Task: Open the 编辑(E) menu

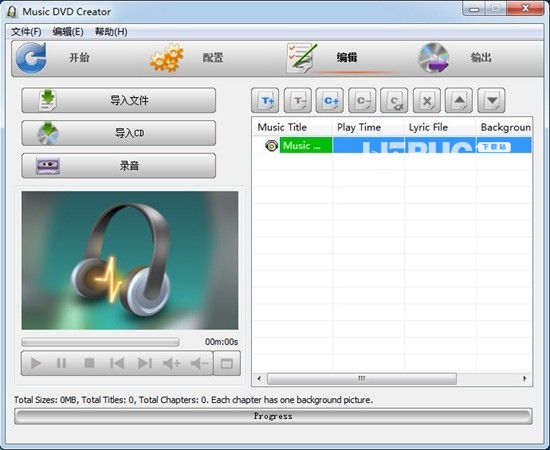Action: coord(68,32)
